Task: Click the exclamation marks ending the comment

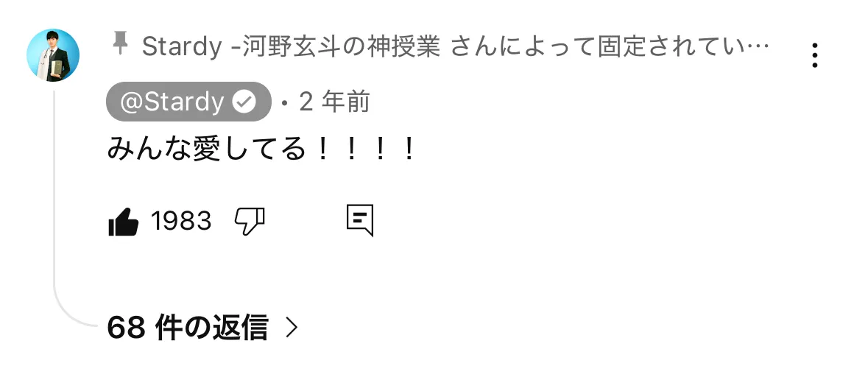Action: coord(365,149)
